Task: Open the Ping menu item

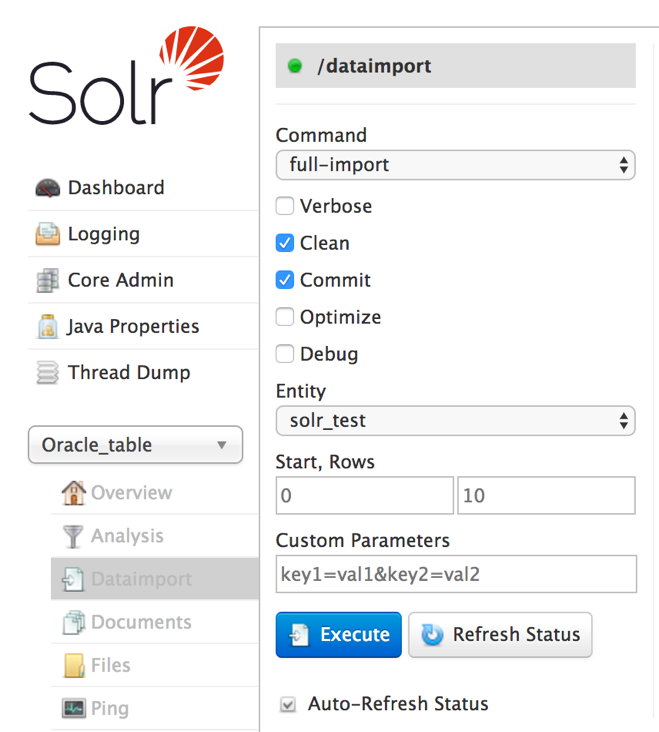Action: [x=109, y=708]
